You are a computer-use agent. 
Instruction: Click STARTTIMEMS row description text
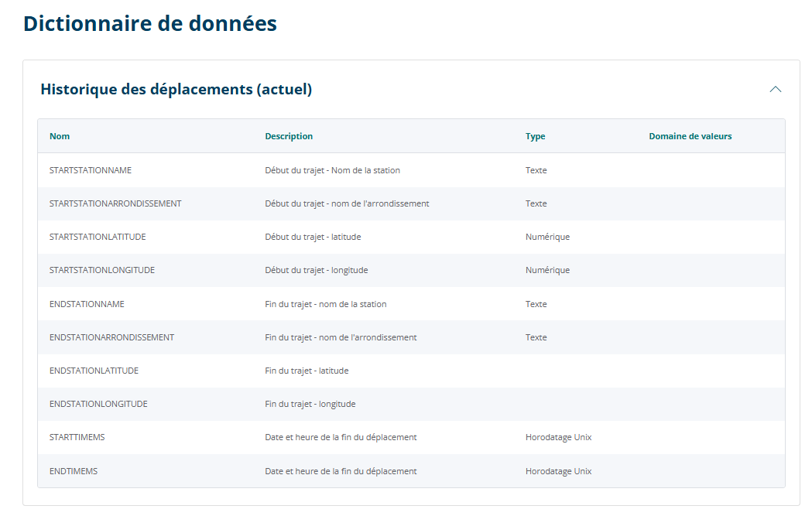341,437
